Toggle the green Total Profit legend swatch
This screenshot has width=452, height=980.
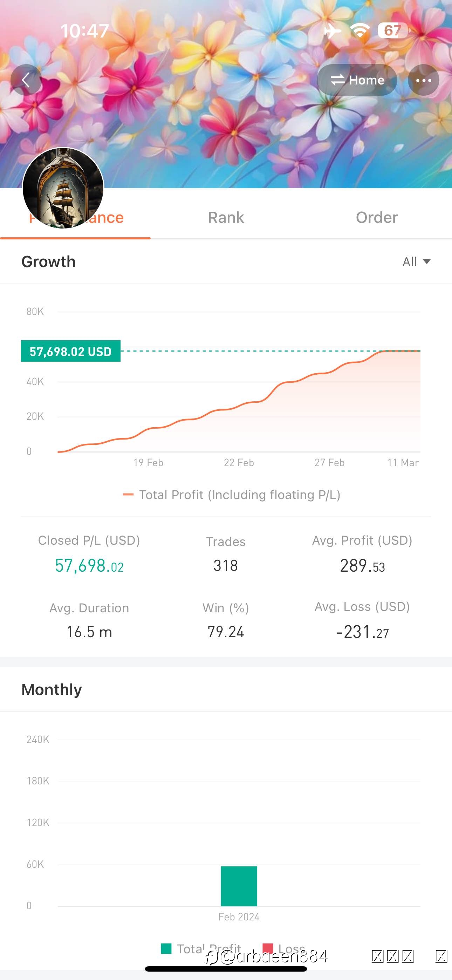[166, 948]
